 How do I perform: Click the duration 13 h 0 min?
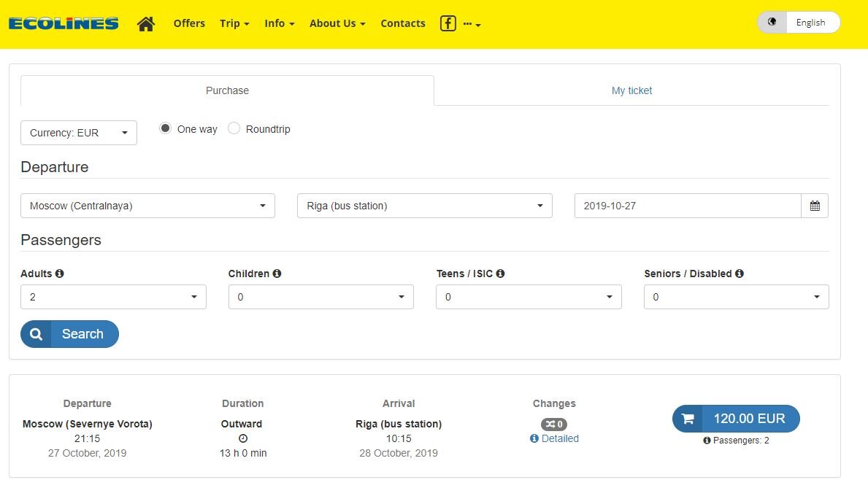tap(243, 453)
